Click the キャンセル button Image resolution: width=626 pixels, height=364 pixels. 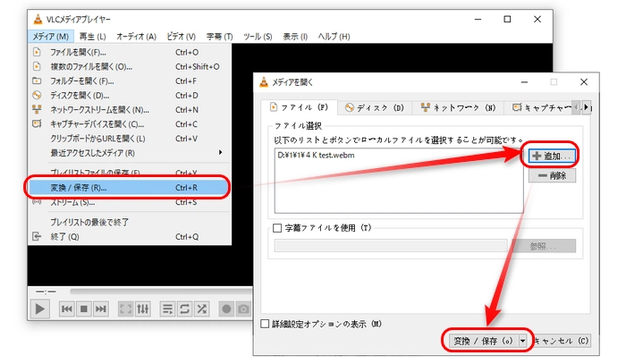pyautogui.click(x=561, y=341)
